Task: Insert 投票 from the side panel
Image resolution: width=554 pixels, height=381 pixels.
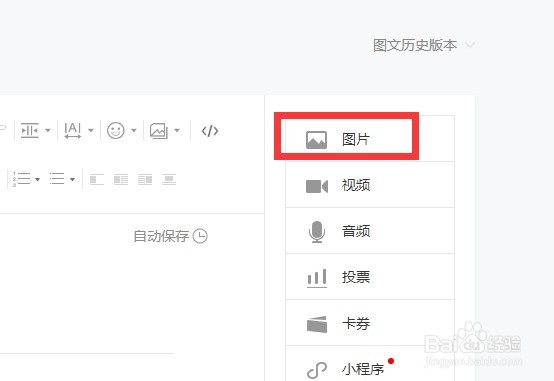Action: pos(370,277)
